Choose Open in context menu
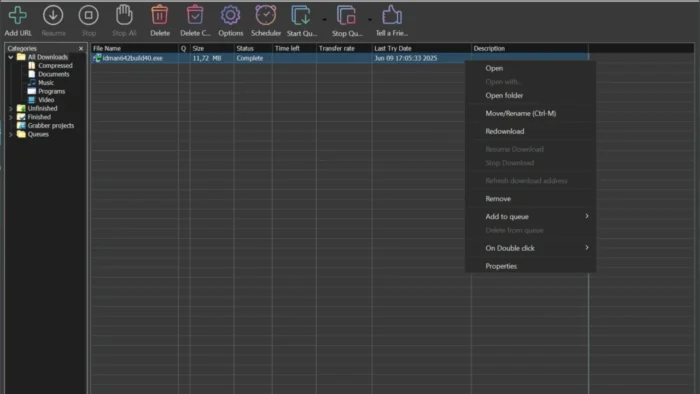The image size is (700, 394). click(x=530, y=68)
